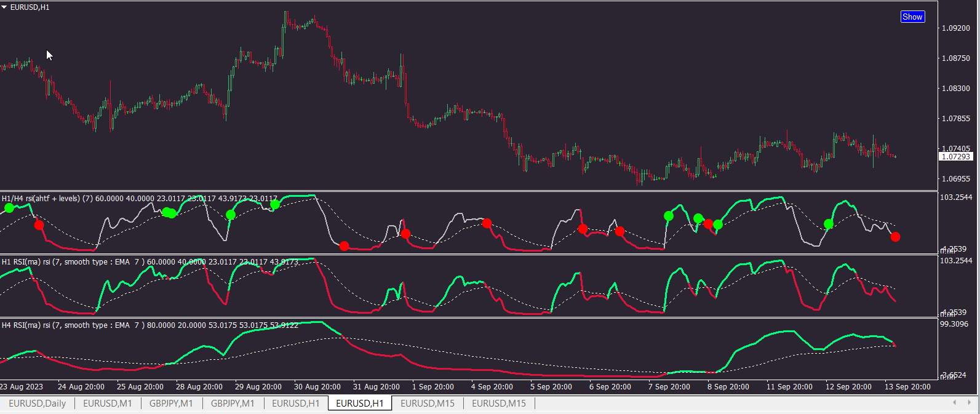Viewport: 980px width, 414px height.
Task: Click the current price label 1.07293
Action: point(956,156)
